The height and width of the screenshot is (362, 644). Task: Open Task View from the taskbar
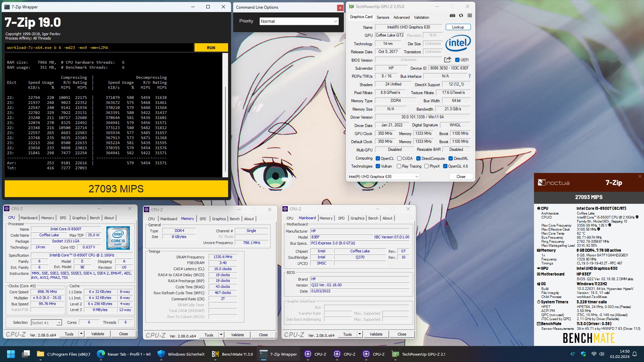coord(26,354)
